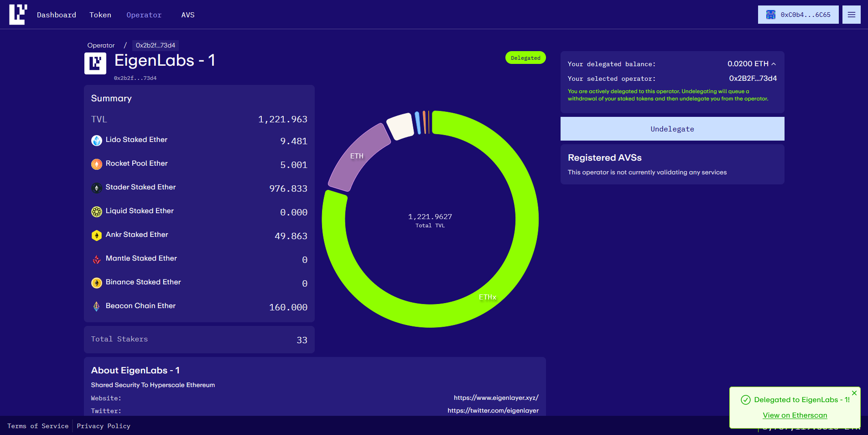Screen dimensions: 868x435
Task: Click the EigenLayer logo in the navbar
Action: [x=18, y=15]
